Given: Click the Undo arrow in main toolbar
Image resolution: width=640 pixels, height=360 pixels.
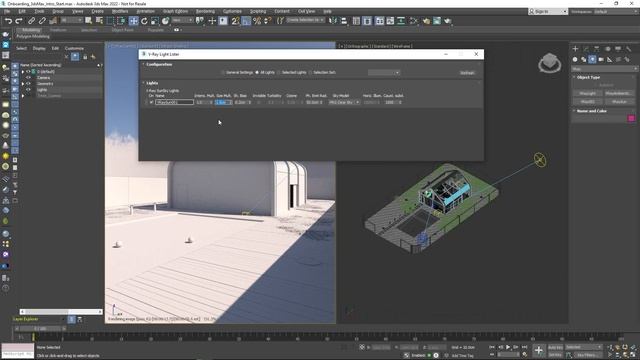Looking at the screenshot, I should tap(8, 21).
